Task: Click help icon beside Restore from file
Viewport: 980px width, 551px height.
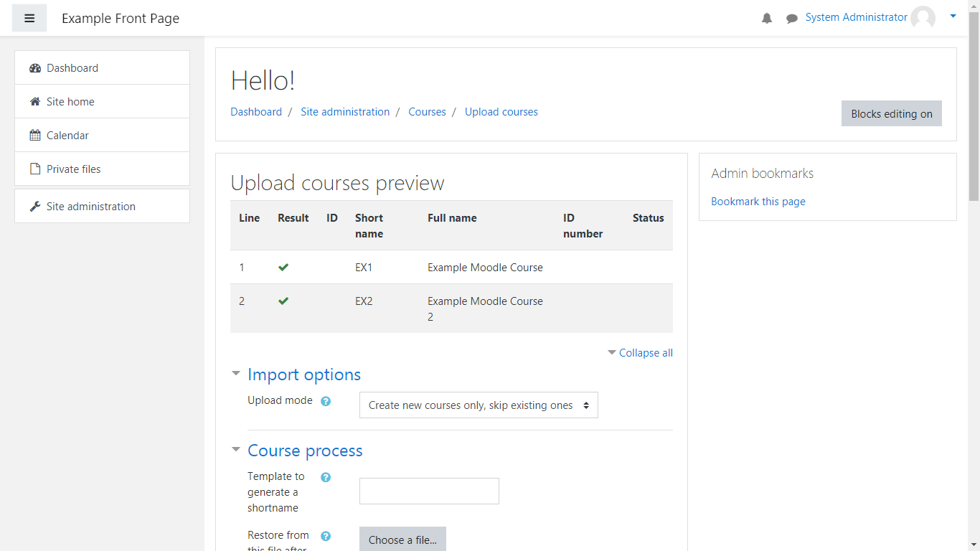Action: click(x=326, y=536)
